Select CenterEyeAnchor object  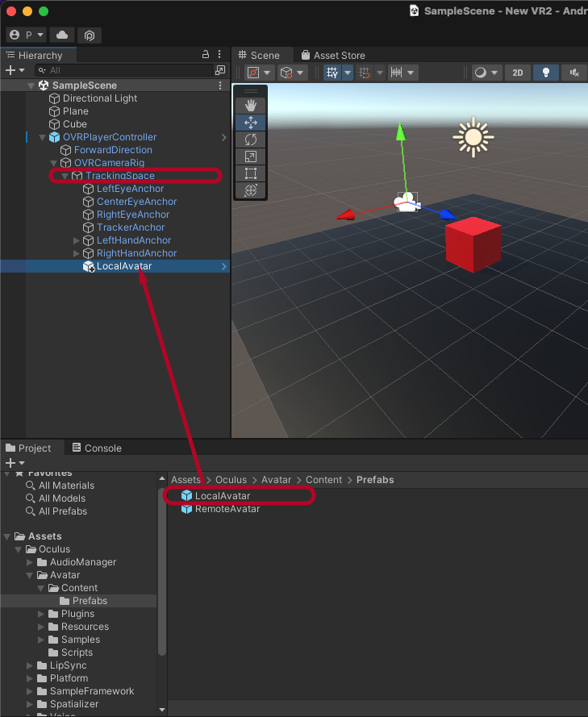tap(136, 202)
